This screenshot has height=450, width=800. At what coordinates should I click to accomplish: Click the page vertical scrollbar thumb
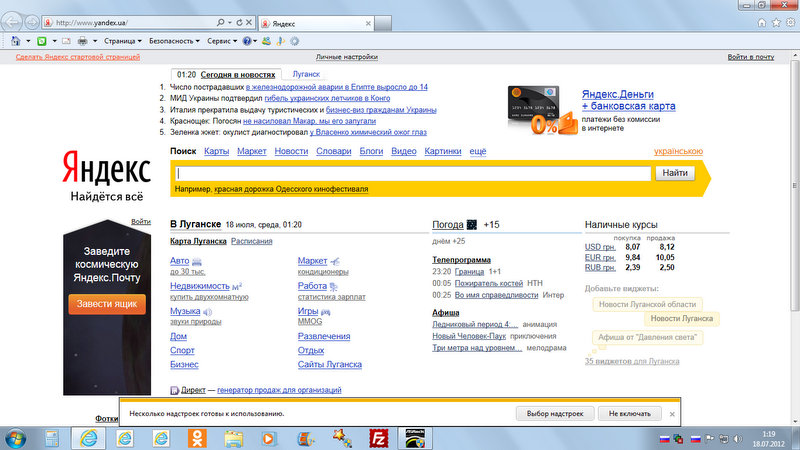coord(795,185)
